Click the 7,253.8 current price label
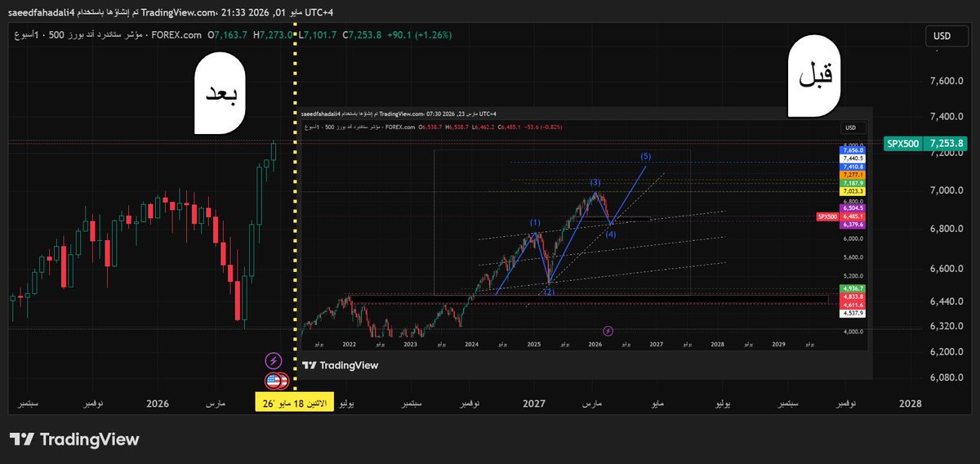The width and height of the screenshot is (980, 464). [946, 143]
